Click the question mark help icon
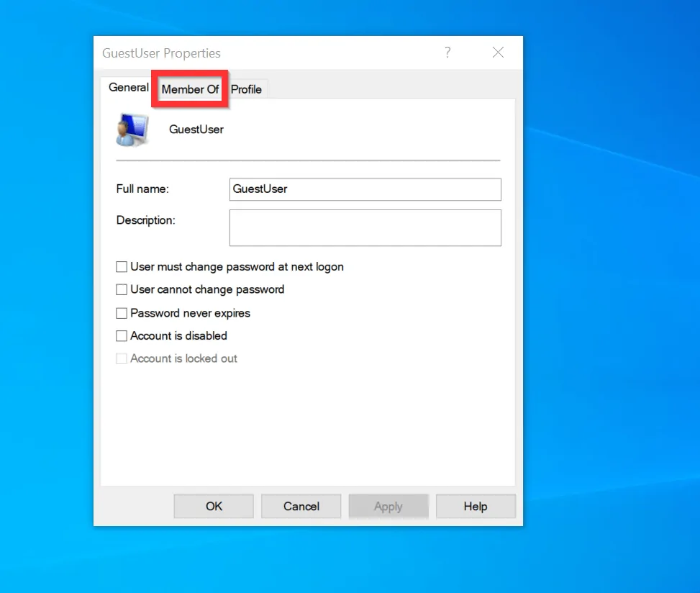The height and width of the screenshot is (593, 700). pyautogui.click(x=447, y=53)
